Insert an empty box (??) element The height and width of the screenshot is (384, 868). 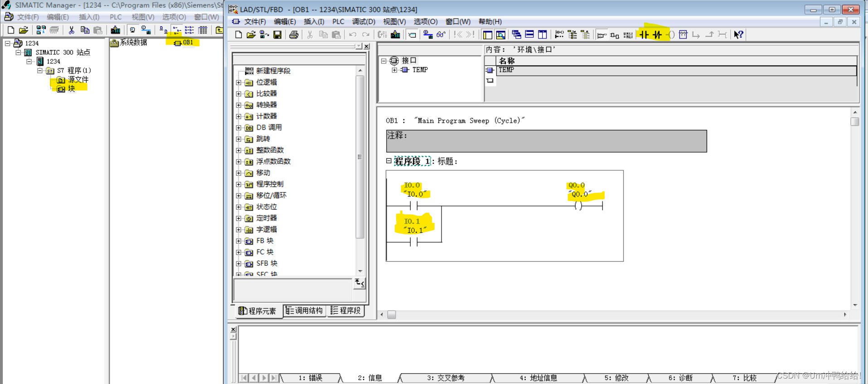pos(684,35)
